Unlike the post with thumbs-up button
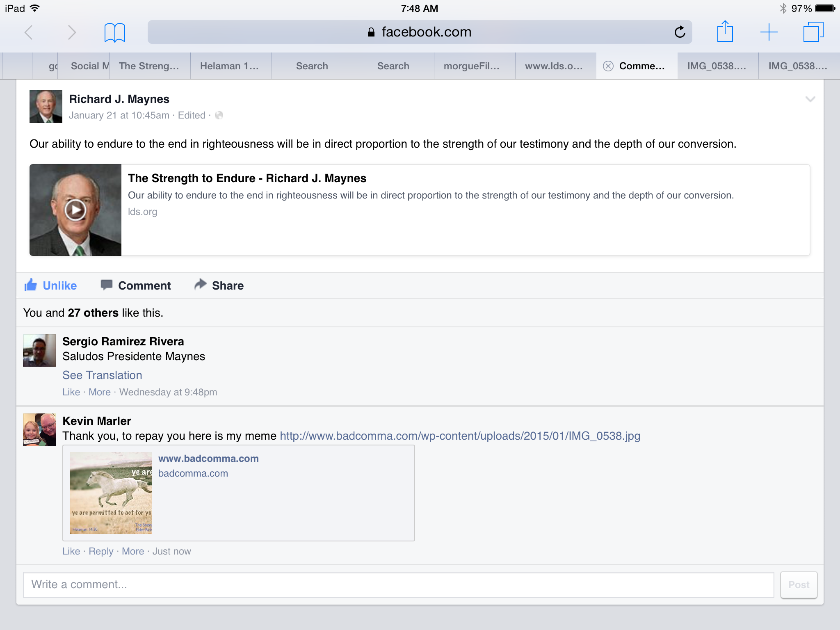840x630 pixels. click(x=50, y=285)
